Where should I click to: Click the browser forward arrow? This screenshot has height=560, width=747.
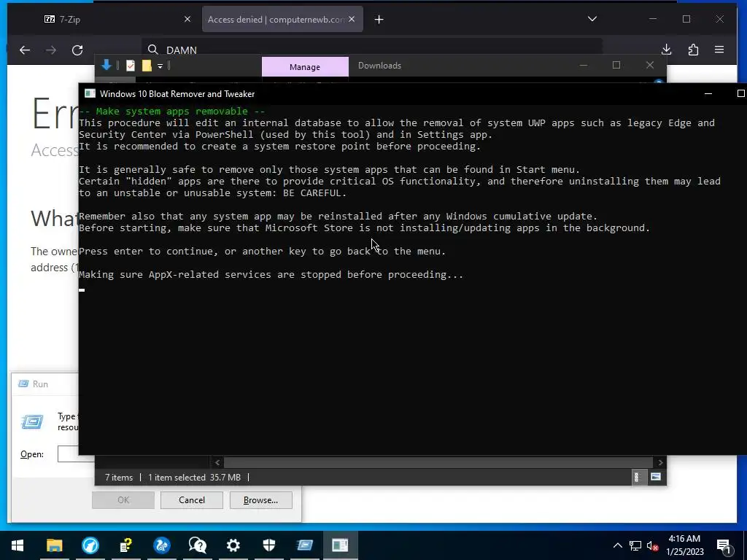pyautogui.click(x=51, y=50)
